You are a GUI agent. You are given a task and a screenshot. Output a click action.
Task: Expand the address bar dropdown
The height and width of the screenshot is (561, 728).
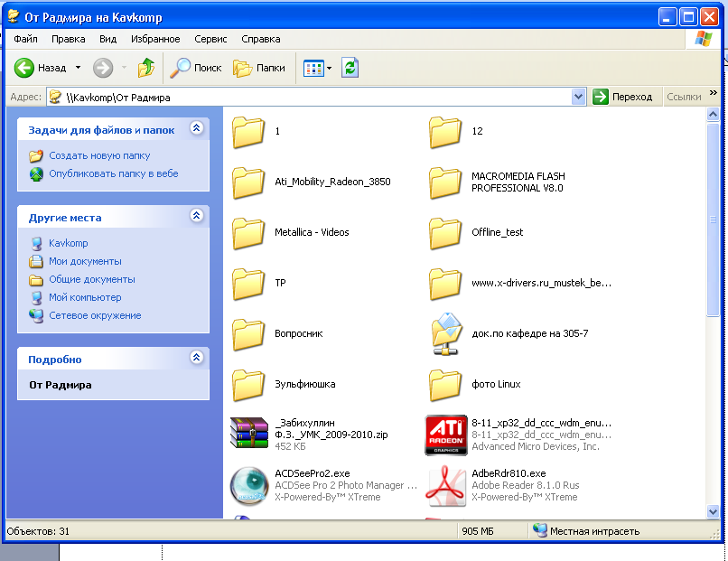click(578, 97)
